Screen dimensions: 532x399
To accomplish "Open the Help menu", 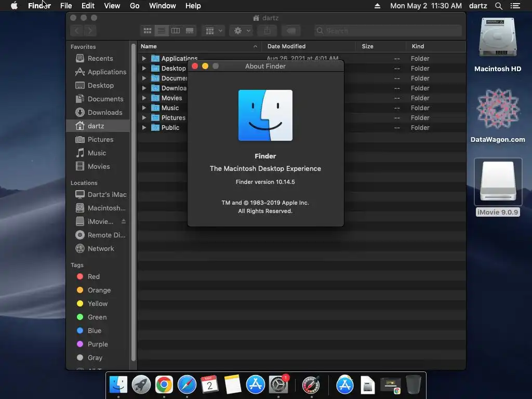I will point(193,6).
